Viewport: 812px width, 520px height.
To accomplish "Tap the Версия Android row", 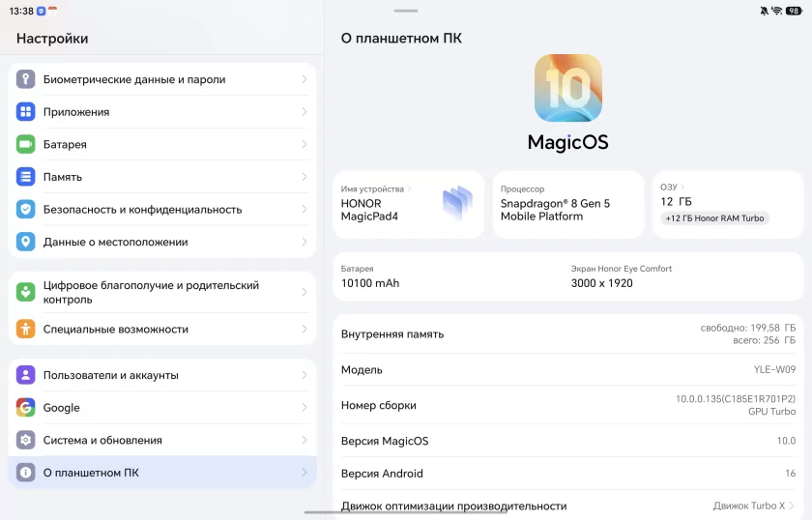I will click(568, 474).
